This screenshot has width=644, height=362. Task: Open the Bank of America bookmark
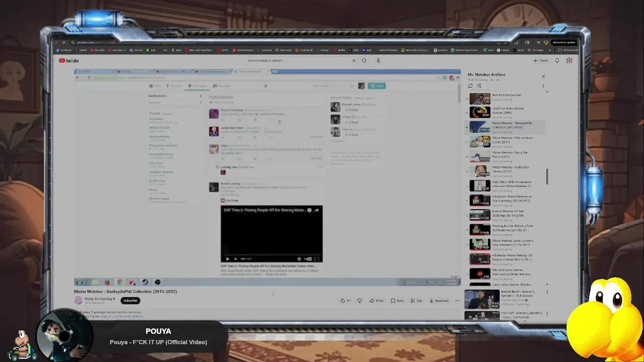[x=386, y=50]
